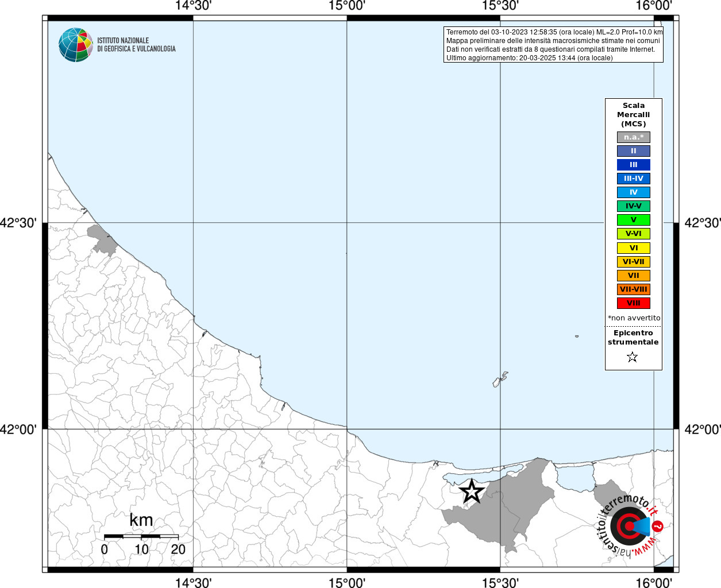This screenshot has height=588, width=721.
Task: Select the II intensity legend swatch
Action: pos(634,151)
